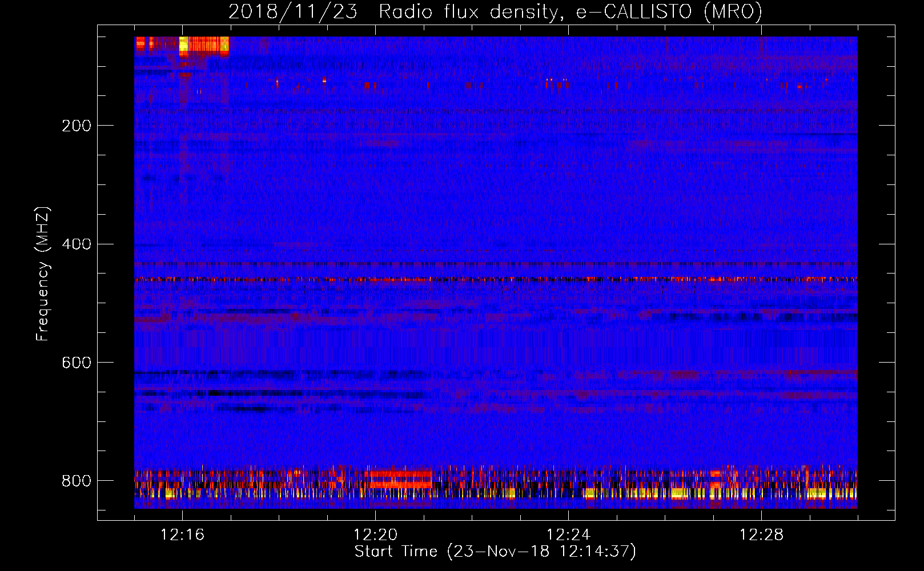This screenshot has height=571, width=924.
Task: Click the red interference line near 460 MHz
Action: pos(496,280)
